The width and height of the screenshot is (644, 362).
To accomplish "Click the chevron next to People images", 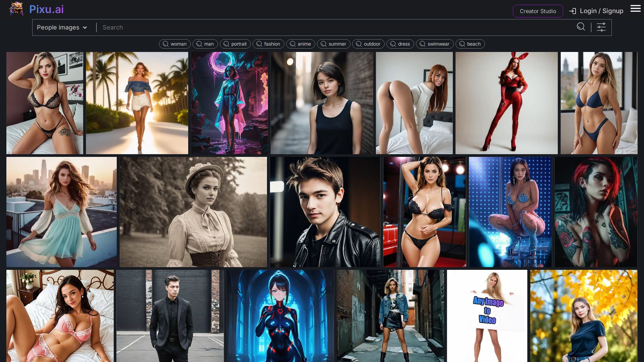I will (85, 27).
